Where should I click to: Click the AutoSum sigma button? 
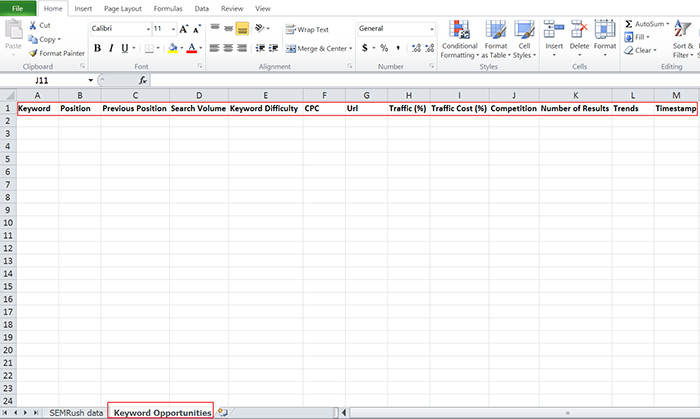click(x=629, y=24)
